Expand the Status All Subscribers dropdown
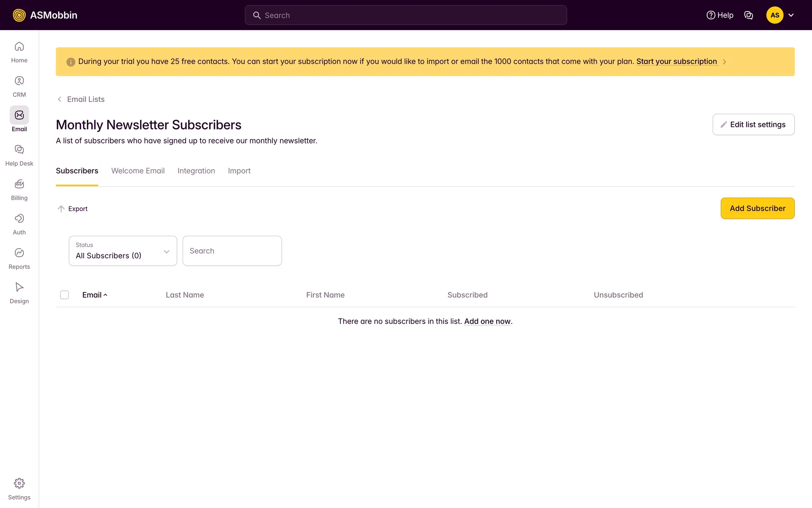The height and width of the screenshot is (508, 812). pyautogui.click(x=123, y=251)
